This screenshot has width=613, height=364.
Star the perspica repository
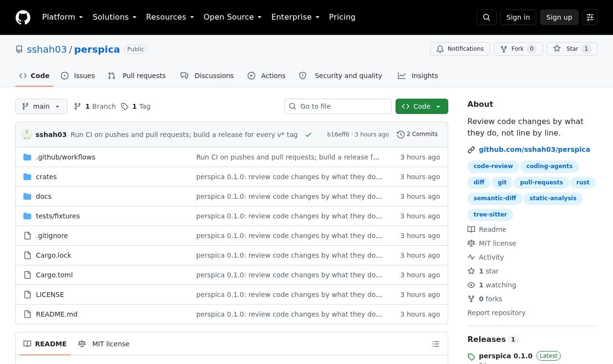pyautogui.click(x=572, y=49)
